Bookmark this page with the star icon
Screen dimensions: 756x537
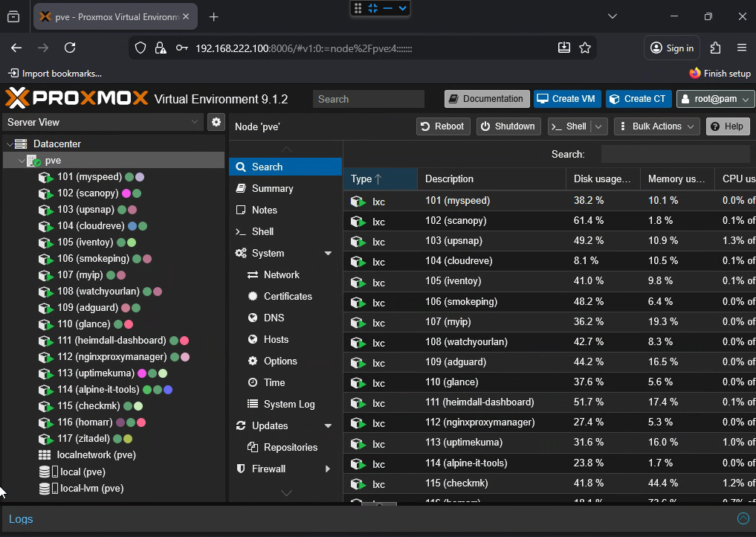585,48
